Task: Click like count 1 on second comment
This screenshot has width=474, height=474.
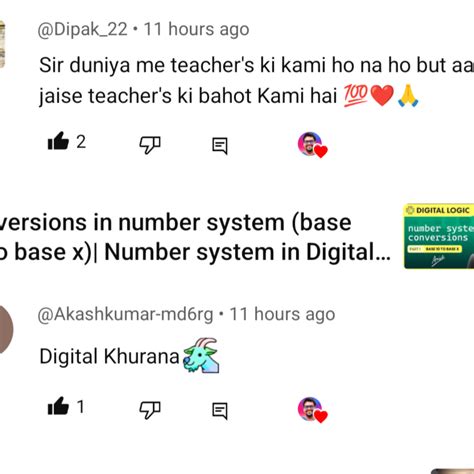Action: [80, 407]
